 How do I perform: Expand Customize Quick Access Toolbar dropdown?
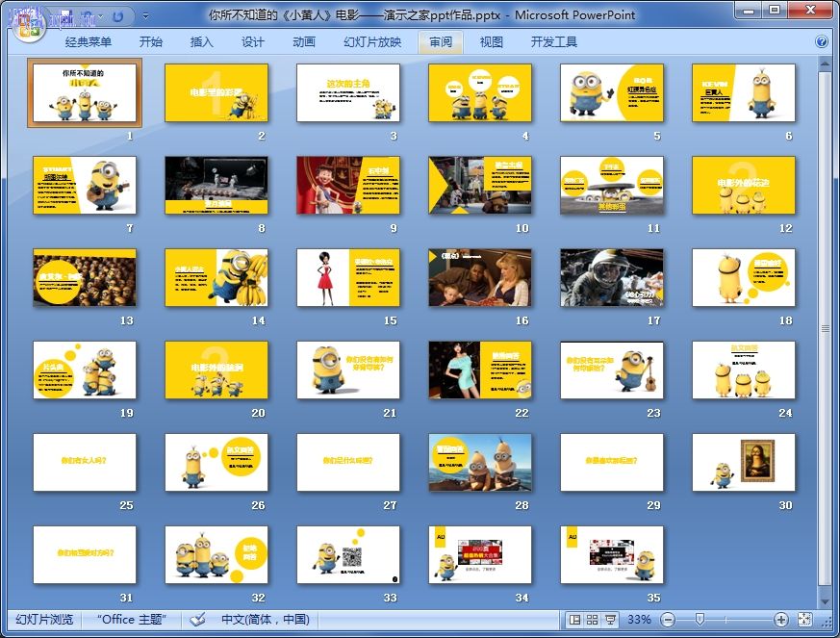[x=145, y=16]
